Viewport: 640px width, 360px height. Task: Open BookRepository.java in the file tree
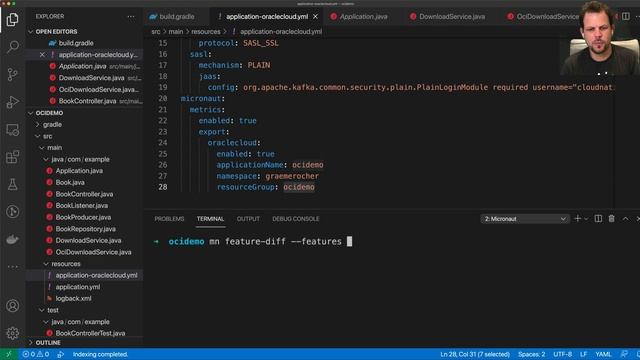coord(85,229)
